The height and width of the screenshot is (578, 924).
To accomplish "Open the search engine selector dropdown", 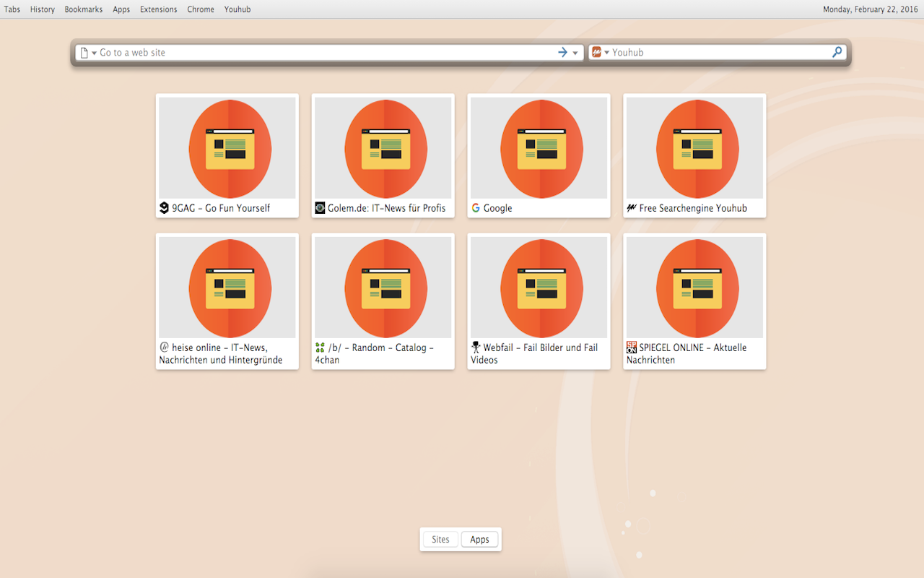I will coord(607,53).
